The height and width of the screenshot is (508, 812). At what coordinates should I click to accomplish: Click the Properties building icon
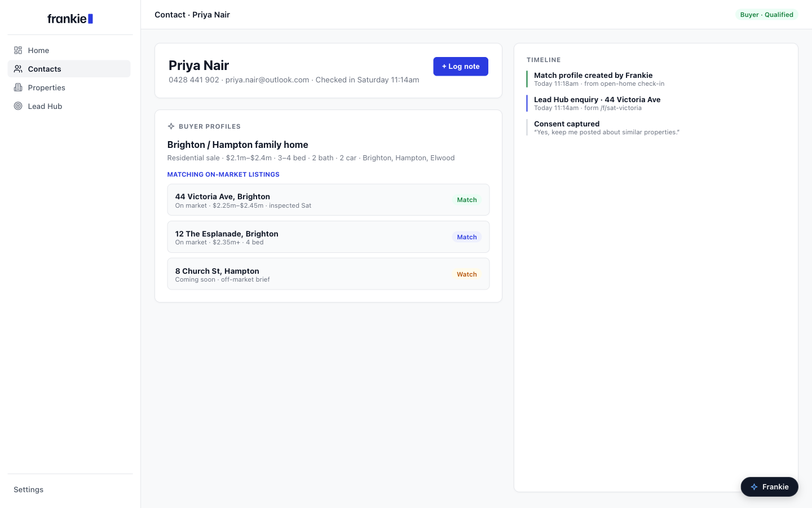pos(18,87)
